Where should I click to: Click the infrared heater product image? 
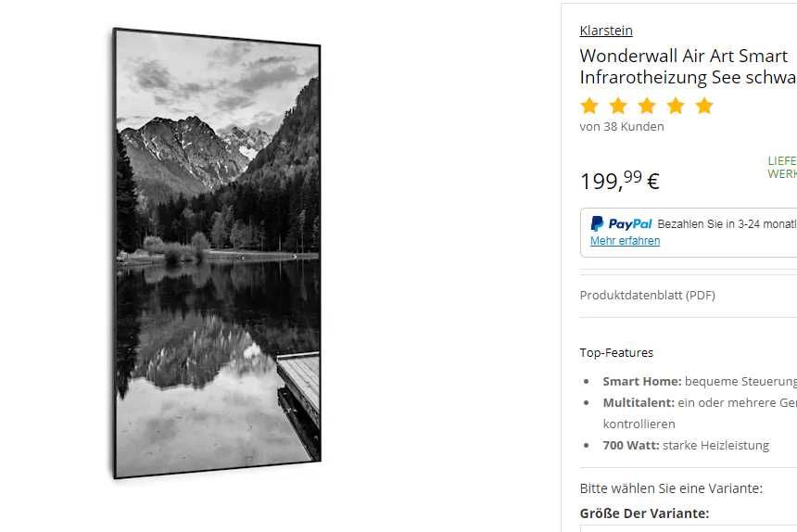click(x=217, y=253)
